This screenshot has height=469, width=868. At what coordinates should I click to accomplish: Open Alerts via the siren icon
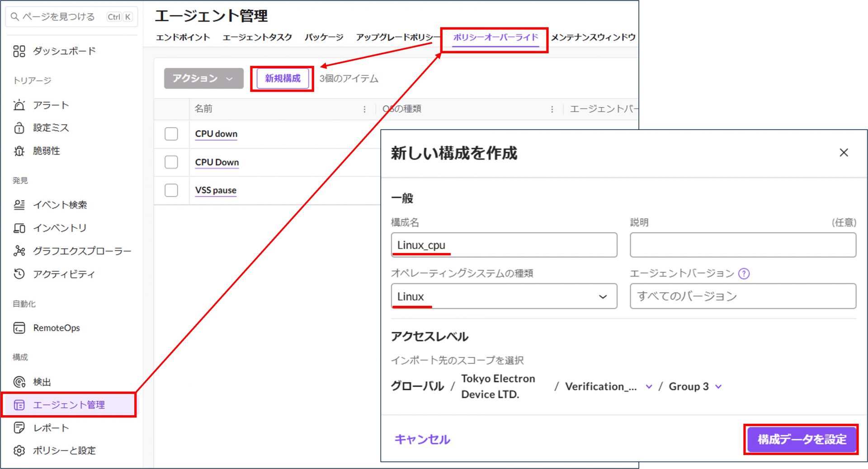19,105
